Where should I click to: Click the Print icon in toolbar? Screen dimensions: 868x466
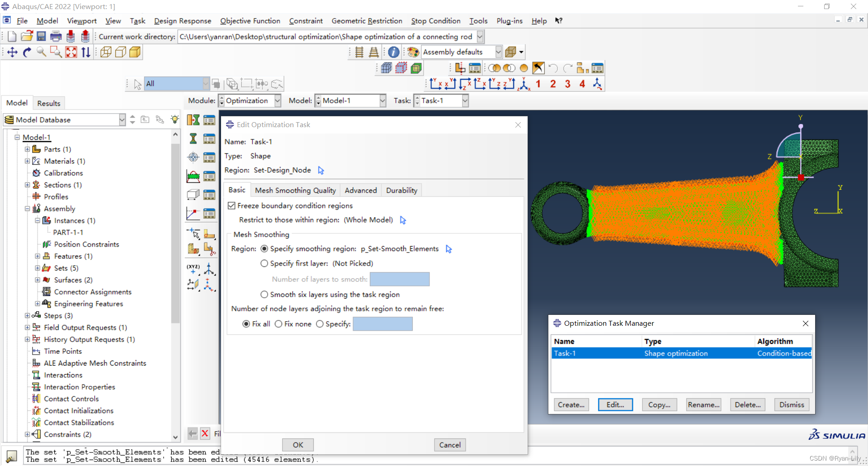[56, 37]
